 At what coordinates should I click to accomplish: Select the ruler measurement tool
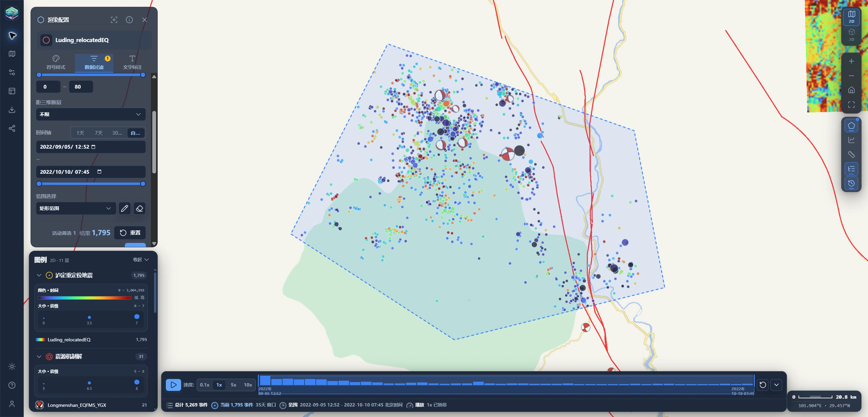tap(851, 154)
